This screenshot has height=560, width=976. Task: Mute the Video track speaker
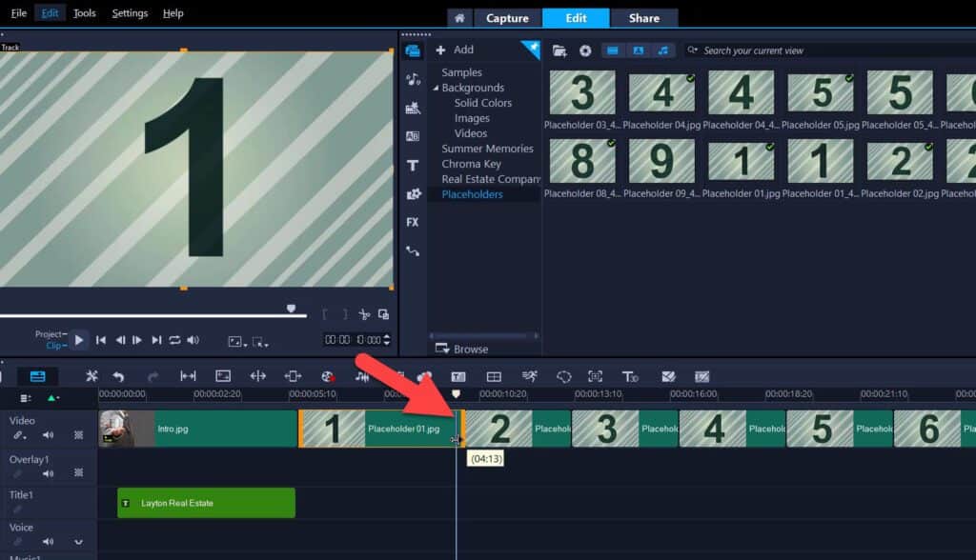[x=48, y=434]
